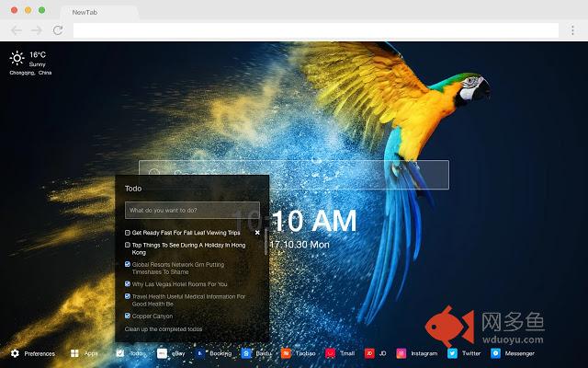Click the Taobao label link

coord(306,353)
